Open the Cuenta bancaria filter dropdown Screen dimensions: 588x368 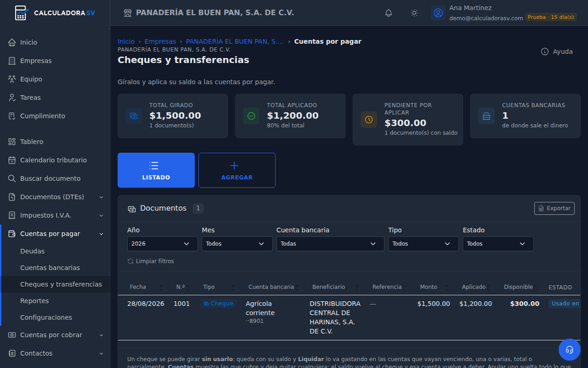(330, 244)
